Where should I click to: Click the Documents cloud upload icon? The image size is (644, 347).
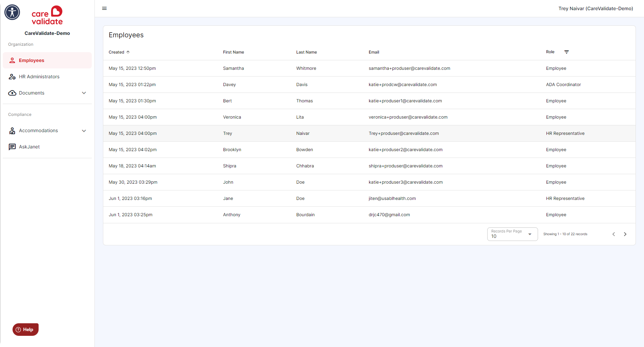click(x=12, y=93)
